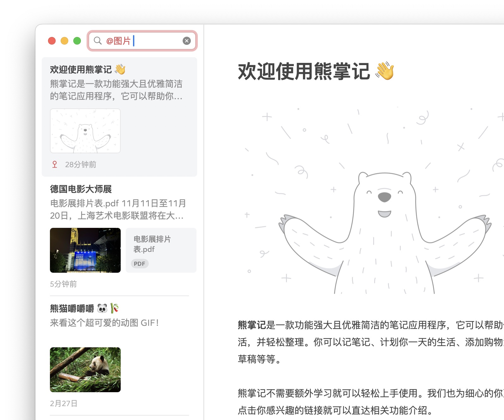
Task: Click the bamboo emoji beside the panda
Action: (x=114, y=308)
